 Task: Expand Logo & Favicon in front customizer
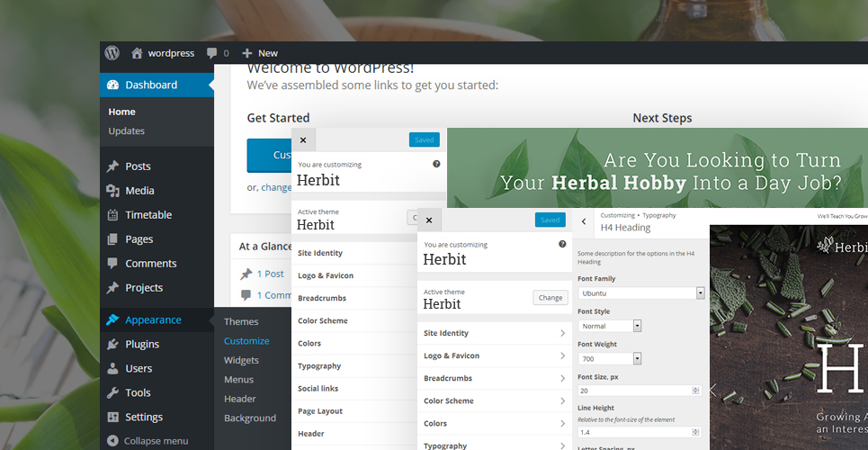(x=495, y=355)
